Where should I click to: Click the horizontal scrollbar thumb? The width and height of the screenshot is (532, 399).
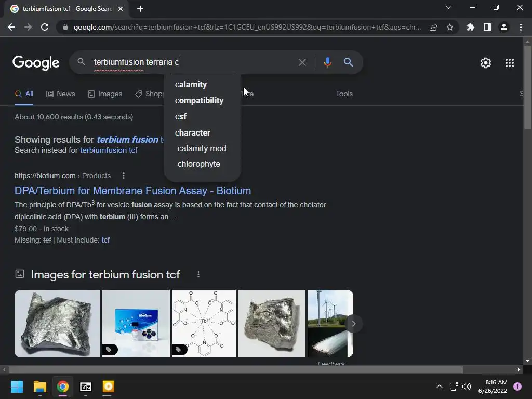[x=236, y=369]
